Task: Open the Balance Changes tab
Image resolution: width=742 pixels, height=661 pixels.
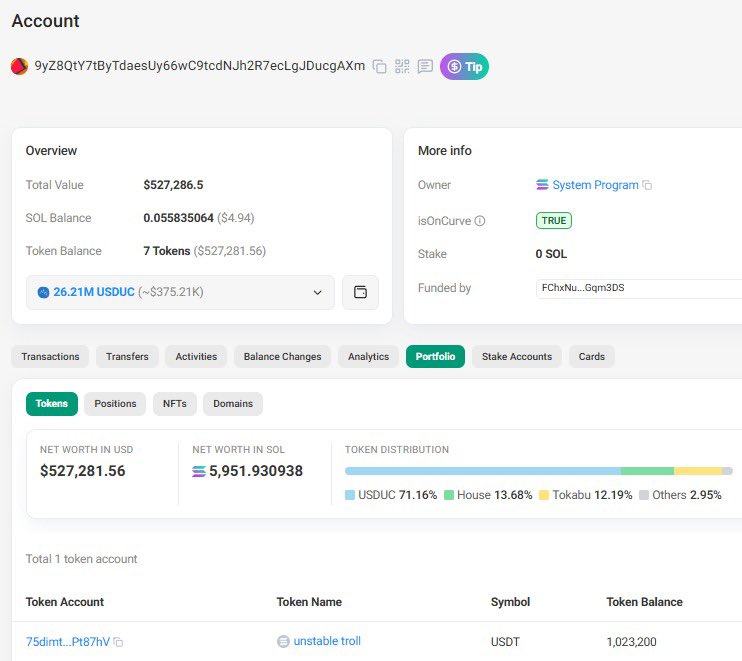Action: pyautogui.click(x=282, y=357)
